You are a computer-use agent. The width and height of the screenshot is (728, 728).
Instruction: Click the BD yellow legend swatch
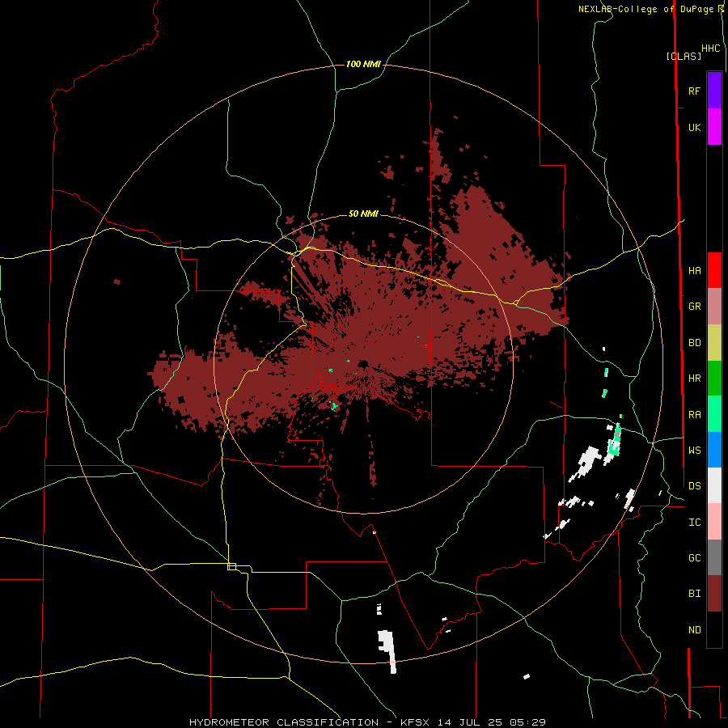pos(714,343)
